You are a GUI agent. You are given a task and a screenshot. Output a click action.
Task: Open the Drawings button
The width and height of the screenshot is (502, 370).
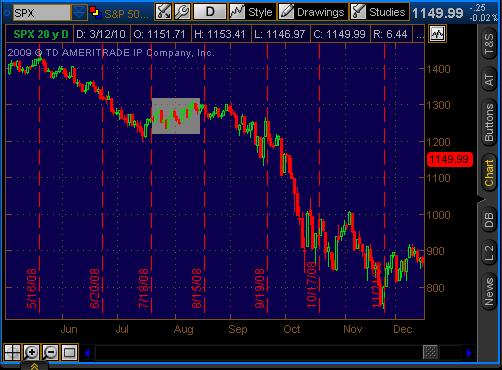[312, 12]
